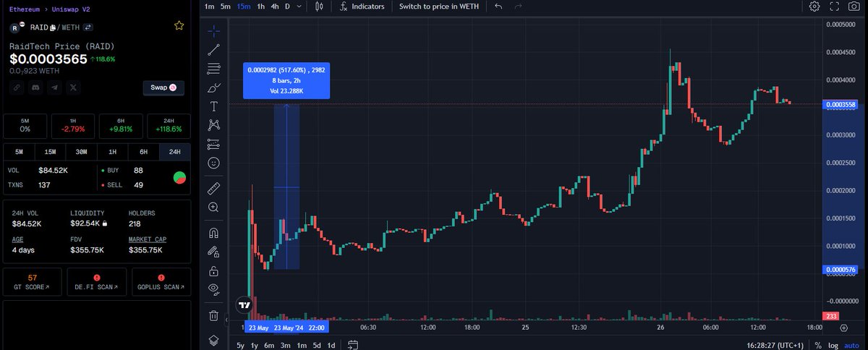Toggle percent scale on price axis
The image size is (868, 350).
(x=818, y=345)
